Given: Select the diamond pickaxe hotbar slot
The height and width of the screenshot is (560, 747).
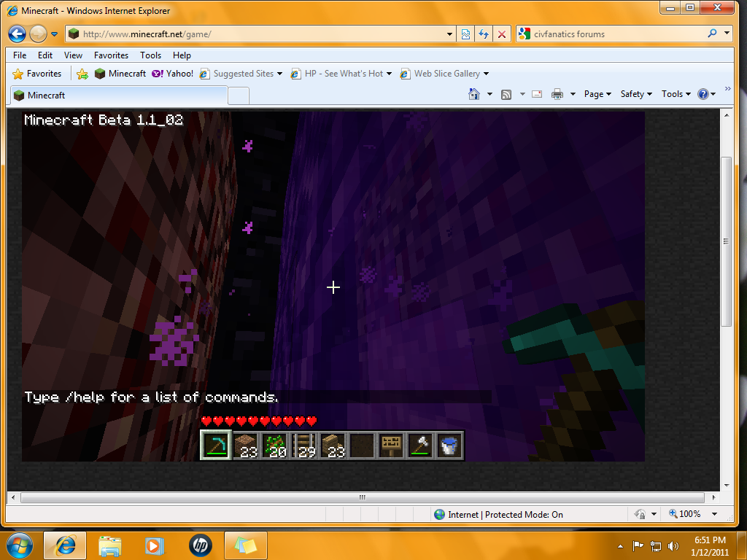Looking at the screenshot, I should coord(216,445).
